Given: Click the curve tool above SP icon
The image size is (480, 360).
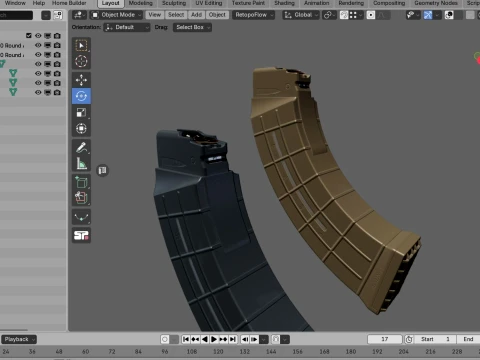Looking at the screenshot, I should (x=81, y=217).
